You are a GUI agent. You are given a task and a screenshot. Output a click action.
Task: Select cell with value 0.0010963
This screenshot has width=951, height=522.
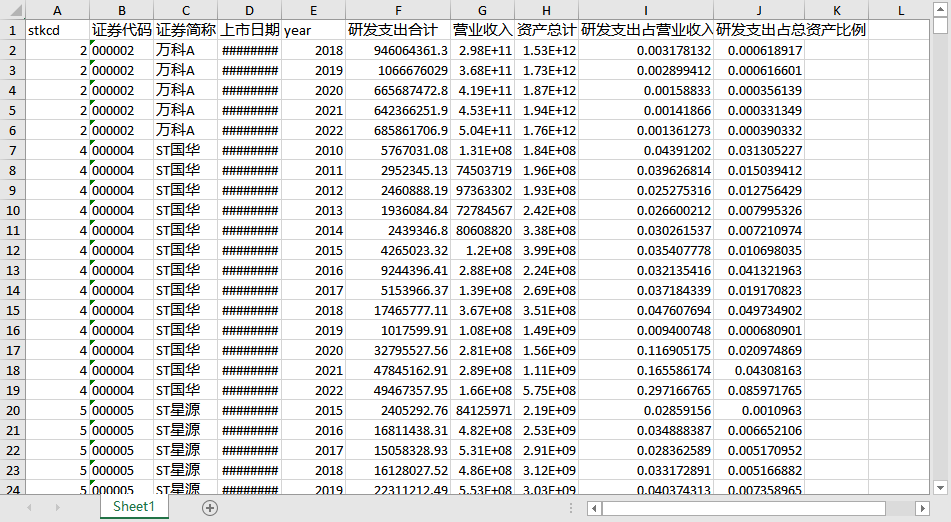759,410
